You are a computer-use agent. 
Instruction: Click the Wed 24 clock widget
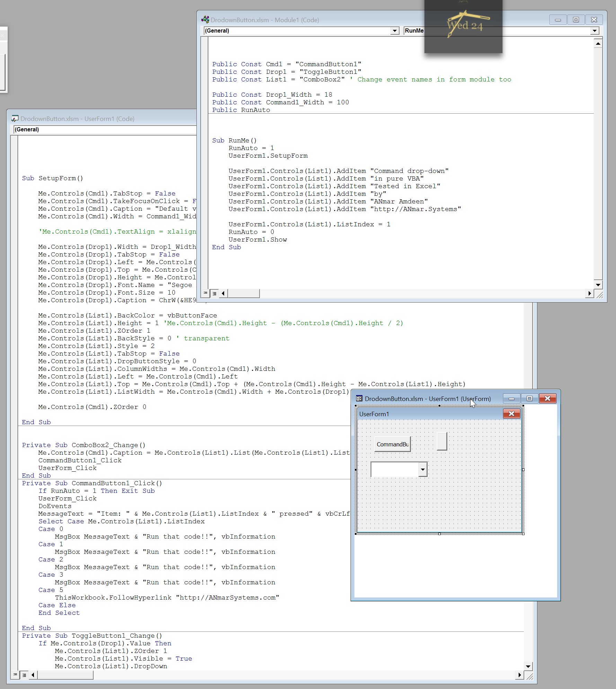(463, 26)
